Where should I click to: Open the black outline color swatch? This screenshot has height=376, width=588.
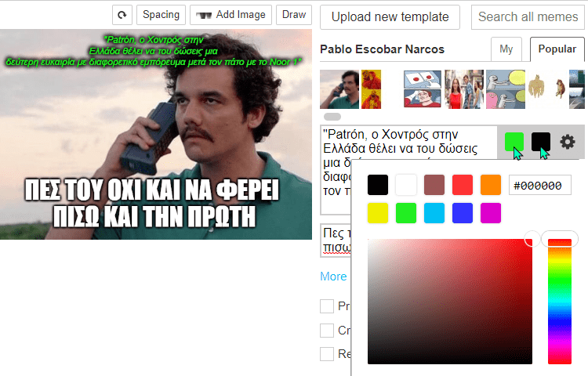(x=541, y=142)
